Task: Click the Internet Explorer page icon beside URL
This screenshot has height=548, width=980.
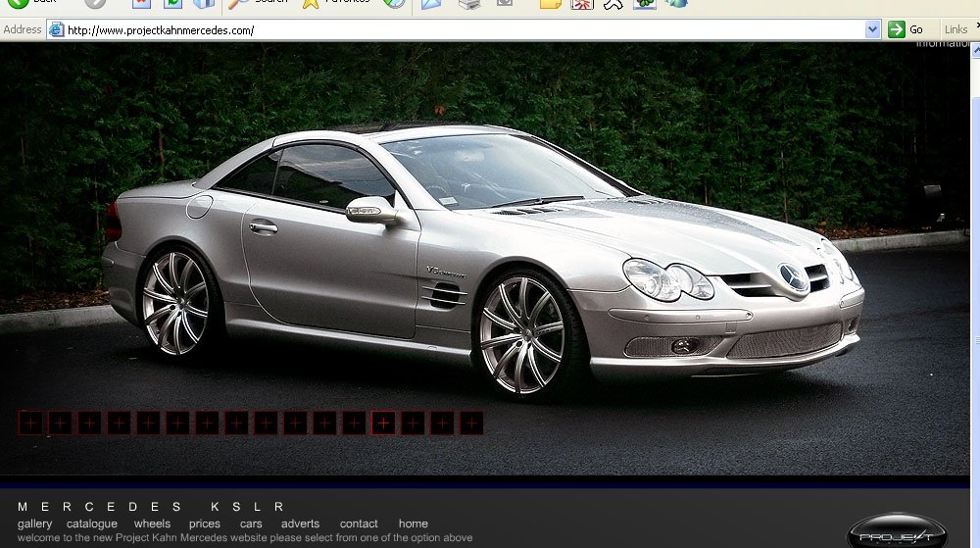Action: coord(56,29)
